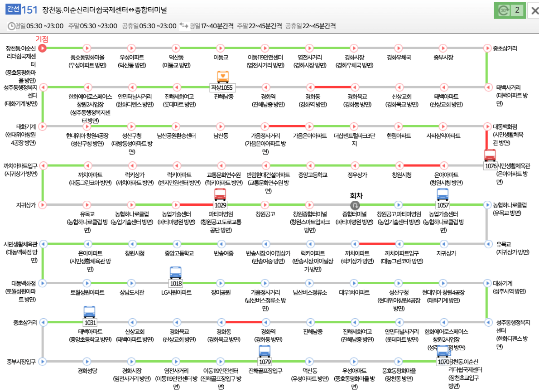Select the 중초삼거리 stop marker in top row

coord(487,48)
